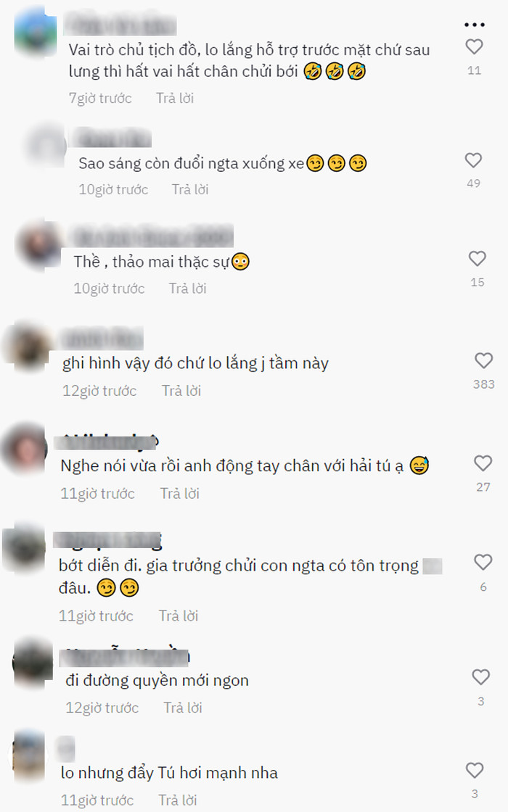The width and height of the screenshot is (508, 812).
Task: Reply to the 'Vai trò chủ tịch' comment
Action: [175, 98]
